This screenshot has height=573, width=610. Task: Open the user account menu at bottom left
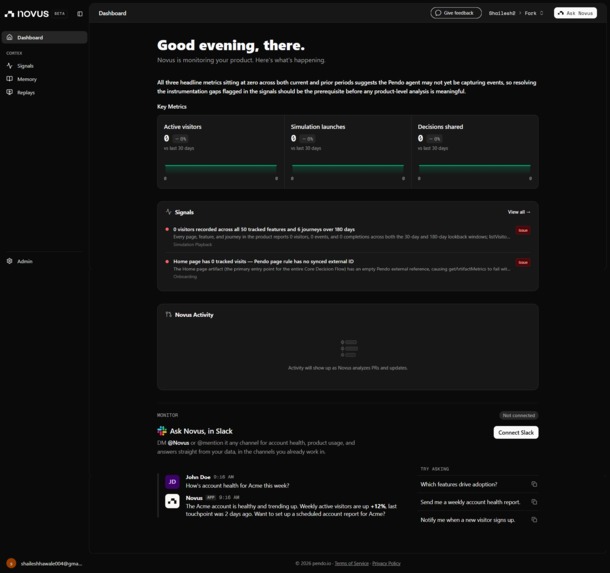[x=44, y=563]
